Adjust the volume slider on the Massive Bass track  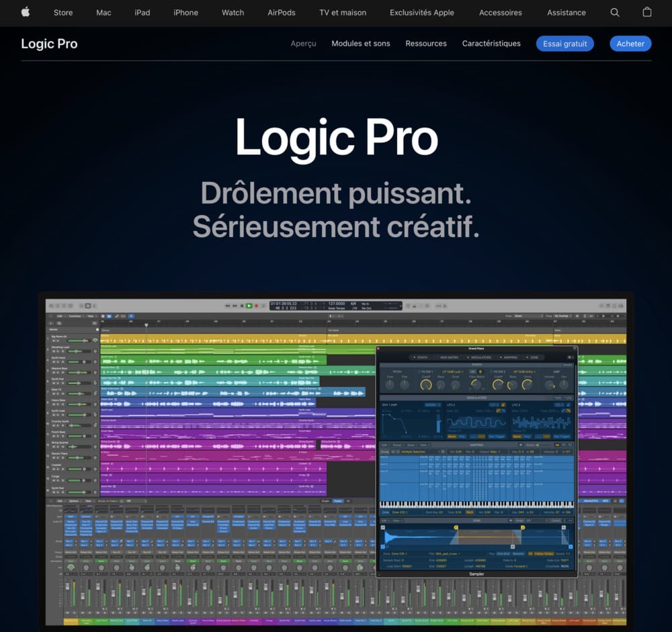[x=78, y=373]
